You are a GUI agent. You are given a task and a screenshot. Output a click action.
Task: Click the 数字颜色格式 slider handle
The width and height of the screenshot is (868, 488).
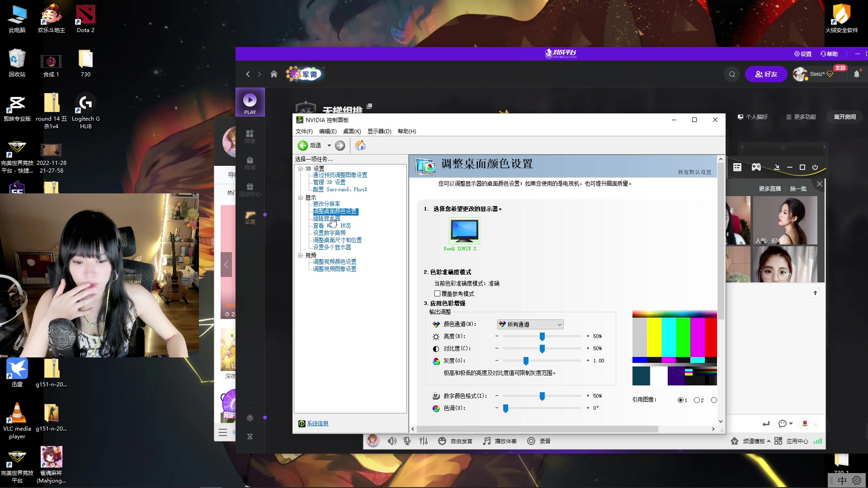click(x=542, y=396)
